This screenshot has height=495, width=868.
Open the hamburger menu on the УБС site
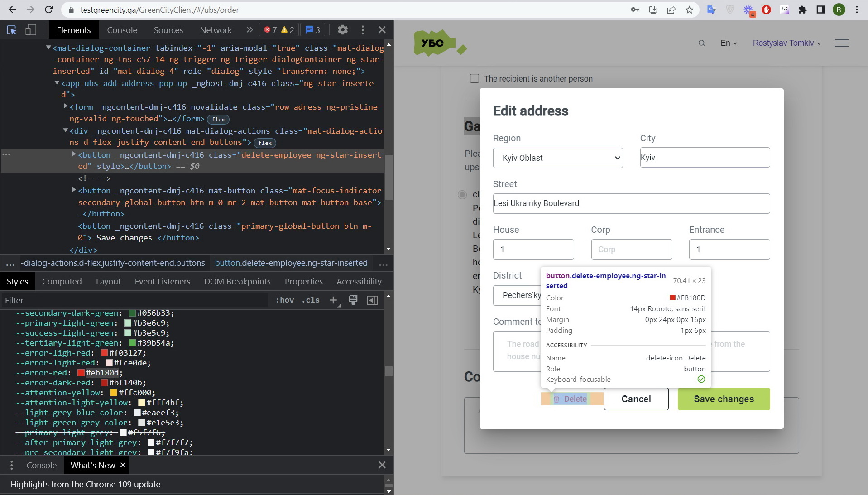[x=841, y=43]
